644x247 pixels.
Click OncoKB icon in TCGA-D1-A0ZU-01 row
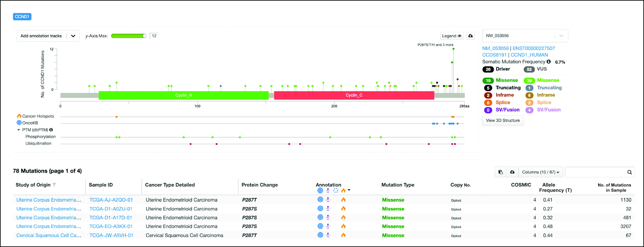pyautogui.click(x=320, y=208)
